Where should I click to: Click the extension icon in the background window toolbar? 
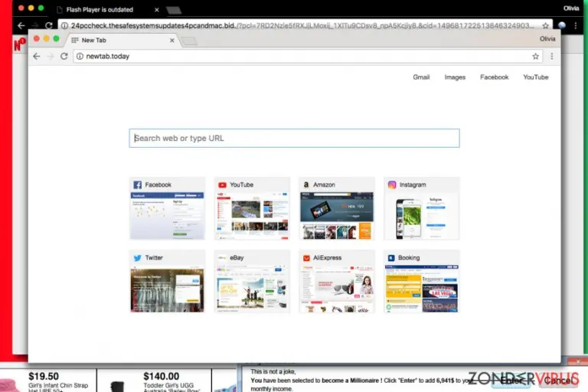[562, 25]
